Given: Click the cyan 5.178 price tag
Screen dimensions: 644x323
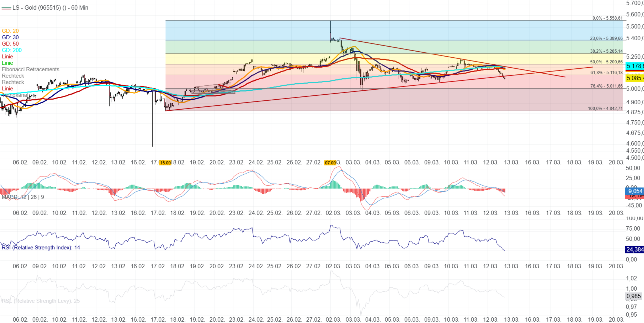Looking at the screenshot, I should 635,66.
